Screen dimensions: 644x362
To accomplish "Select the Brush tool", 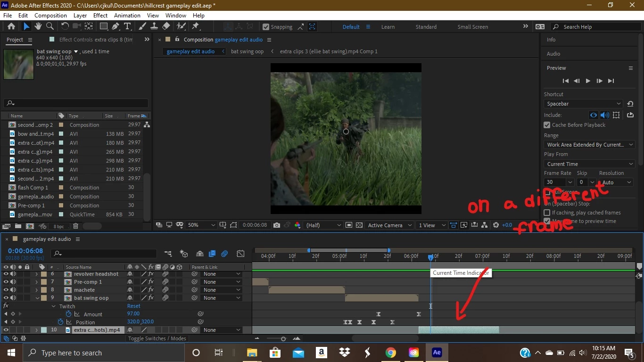I will pos(142,26).
